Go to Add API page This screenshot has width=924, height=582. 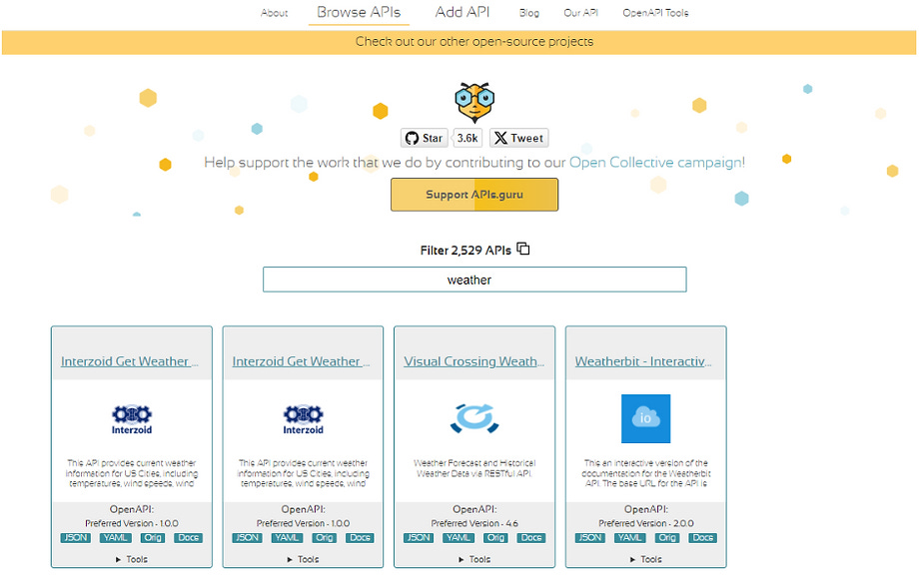462,12
